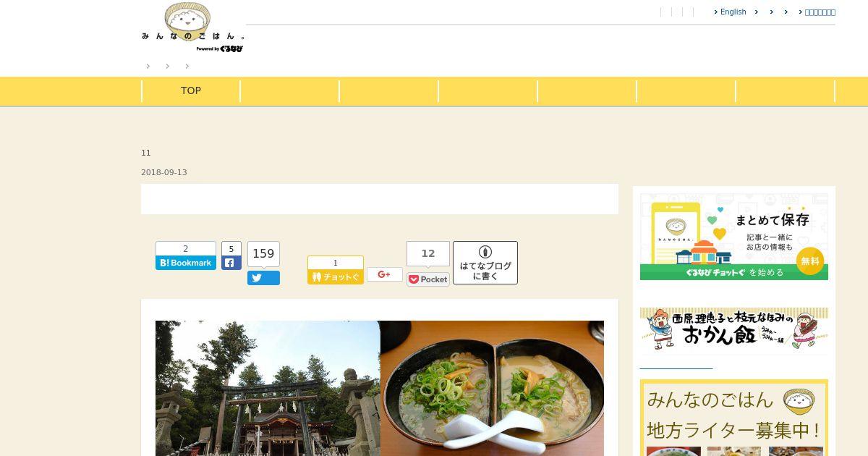Click the はてなブログに書く button
Screen dimensions: 868x456
(x=485, y=263)
